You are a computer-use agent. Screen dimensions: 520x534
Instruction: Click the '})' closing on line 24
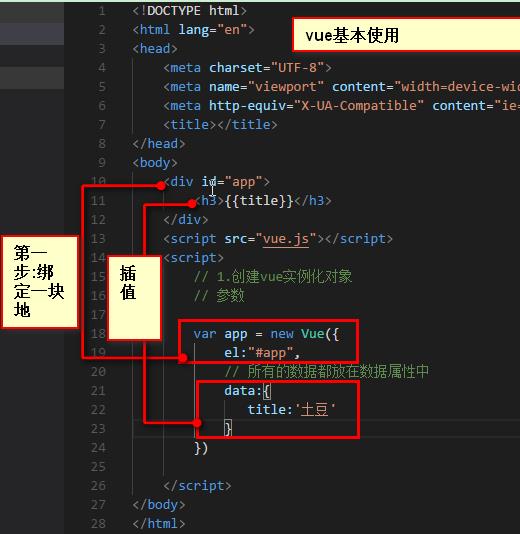pos(201,448)
